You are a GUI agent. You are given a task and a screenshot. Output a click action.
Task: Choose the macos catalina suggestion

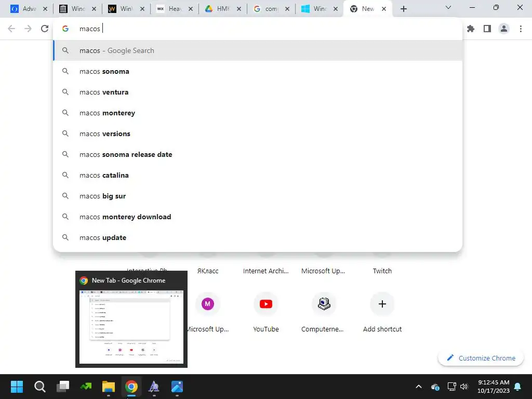(258, 175)
